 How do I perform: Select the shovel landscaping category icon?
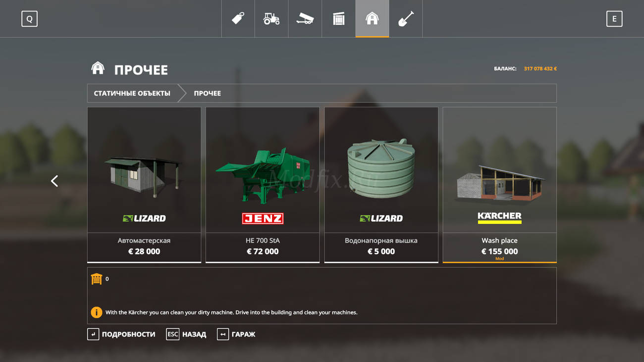(x=406, y=19)
